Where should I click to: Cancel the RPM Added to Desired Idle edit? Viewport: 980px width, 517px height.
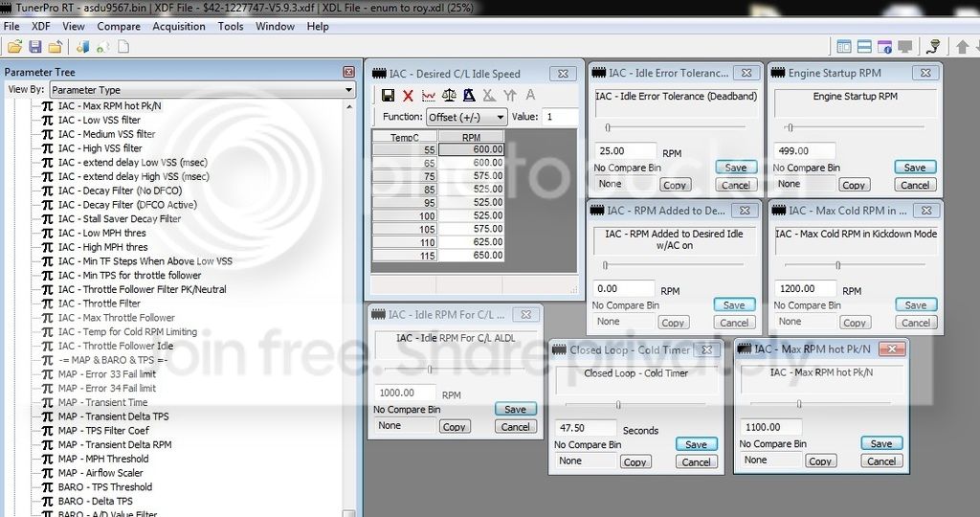pyautogui.click(x=734, y=323)
